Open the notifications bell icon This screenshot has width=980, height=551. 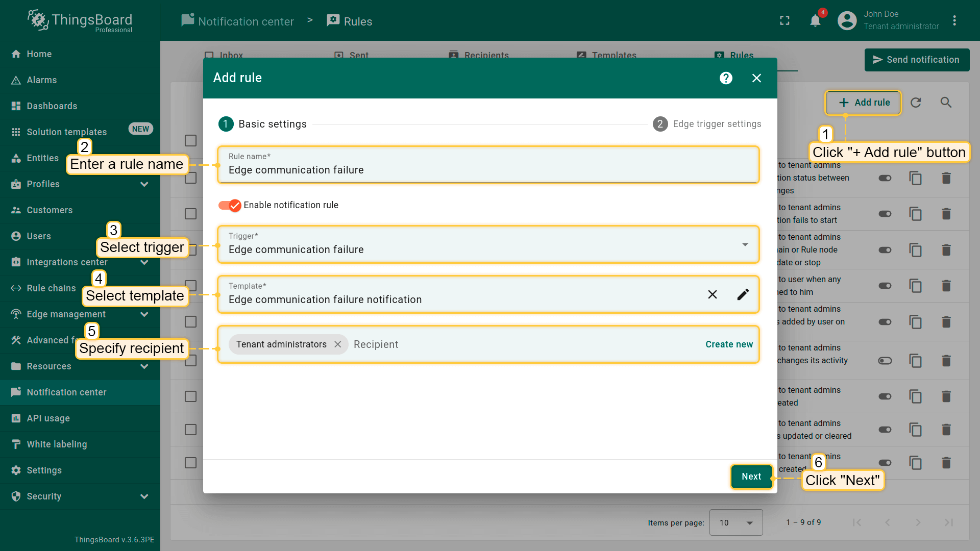[815, 21]
